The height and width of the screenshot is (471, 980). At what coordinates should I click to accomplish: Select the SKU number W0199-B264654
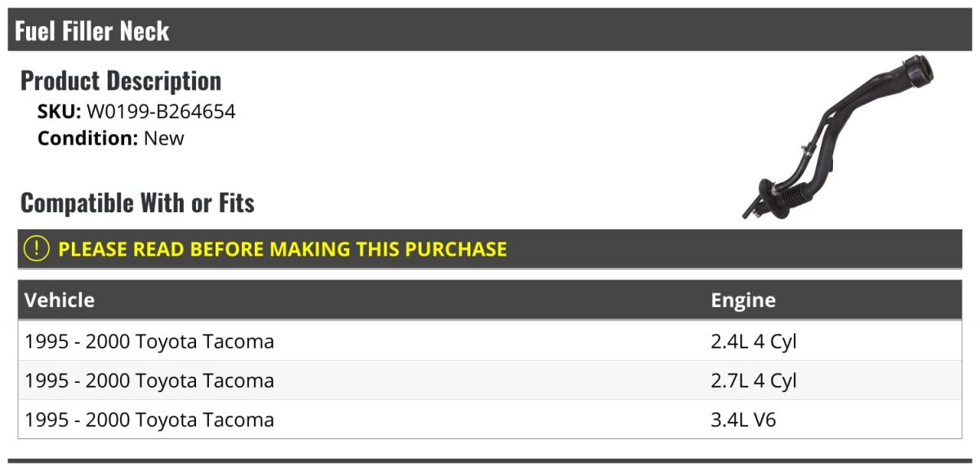[161, 111]
